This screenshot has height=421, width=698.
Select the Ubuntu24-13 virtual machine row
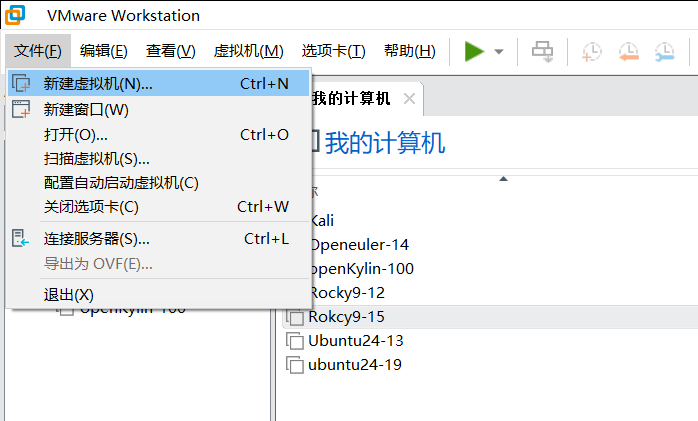point(490,340)
